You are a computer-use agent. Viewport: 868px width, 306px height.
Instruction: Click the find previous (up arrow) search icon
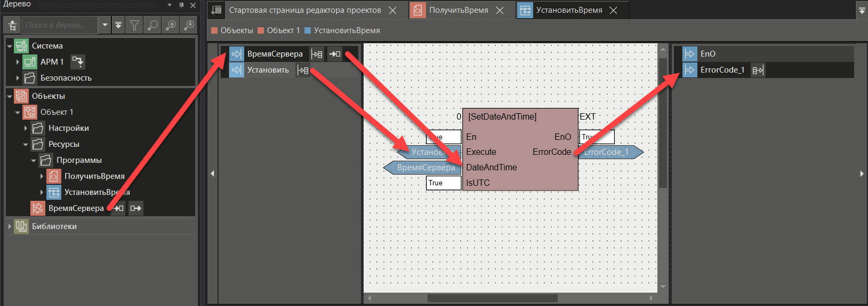click(171, 25)
